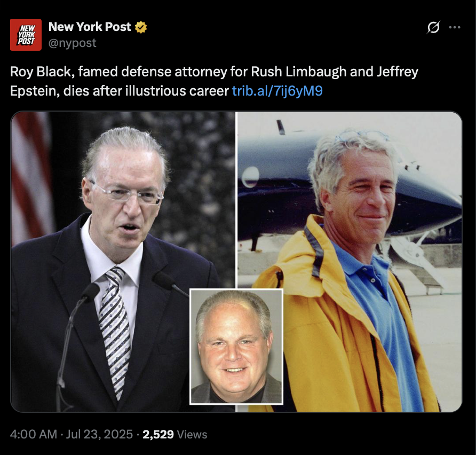Open the New York Post avatar logo
The width and height of the screenshot is (476, 455).
point(26,35)
